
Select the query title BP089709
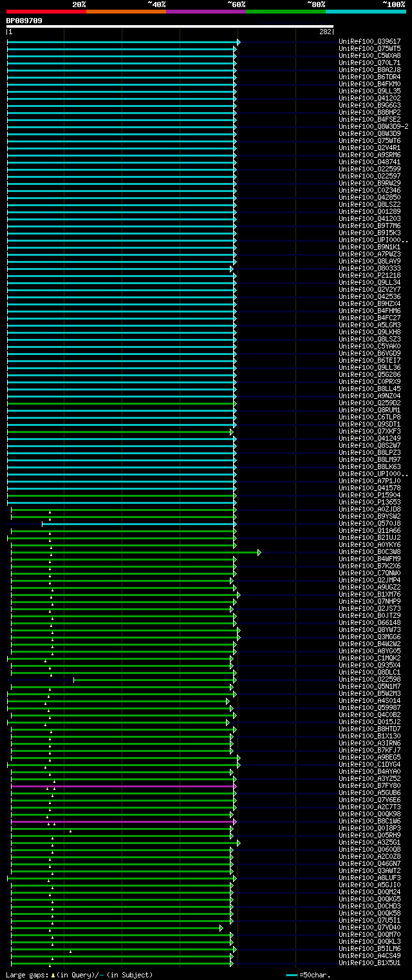click(24, 21)
